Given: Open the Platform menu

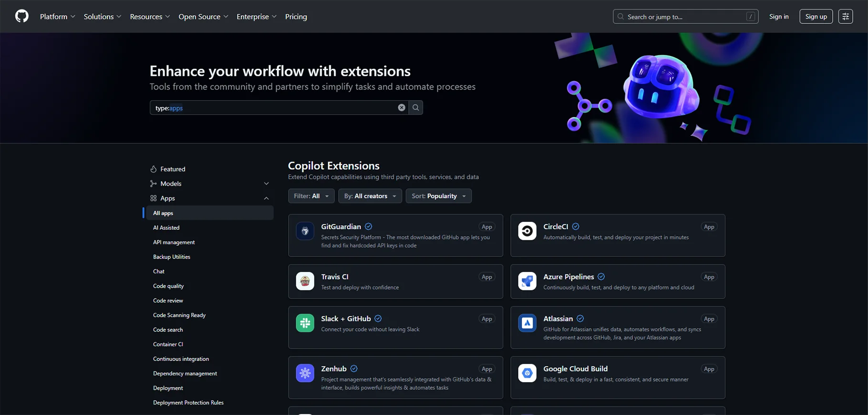Looking at the screenshot, I should tap(58, 17).
